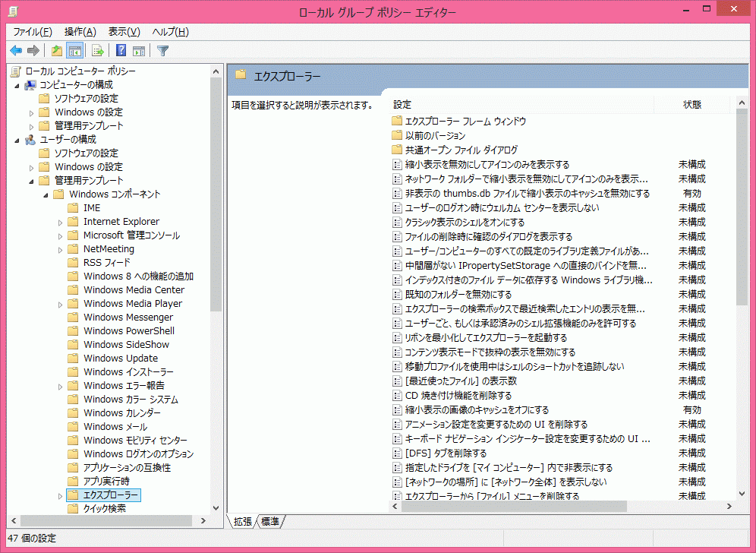The width and height of the screenshot is (756, 553).
Task: Click the Up one level folder icon
Action: tap(57, 50)
